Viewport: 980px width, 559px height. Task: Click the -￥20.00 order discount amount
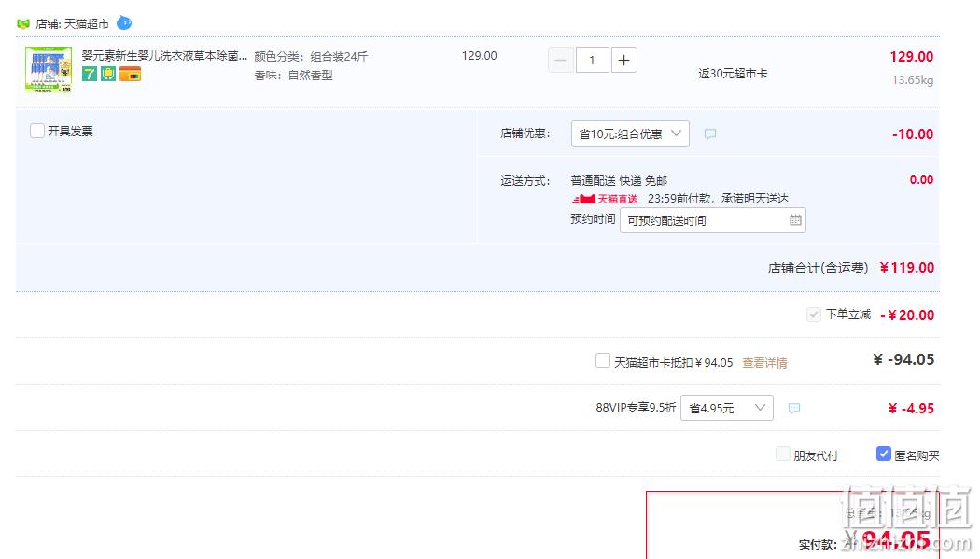[907, 315]
